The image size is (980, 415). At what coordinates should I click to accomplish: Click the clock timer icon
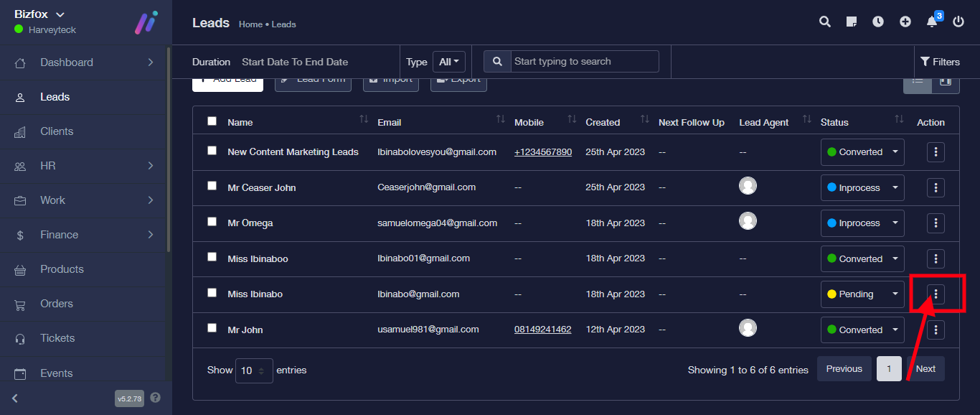click(878, 22)
